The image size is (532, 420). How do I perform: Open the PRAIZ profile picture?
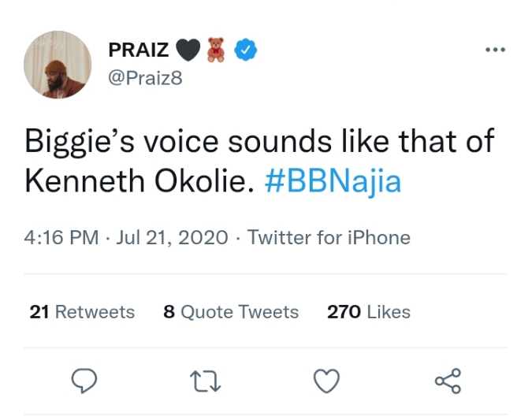tap(58, 64)
